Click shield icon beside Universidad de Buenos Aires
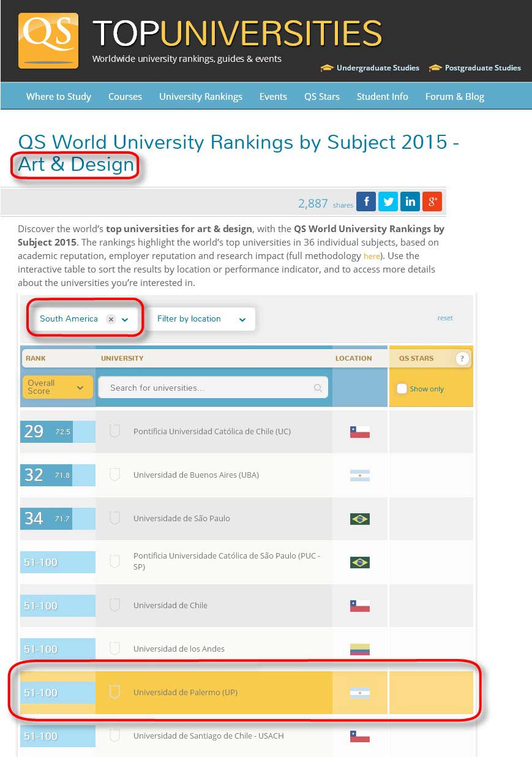This screenshot has height=757, width=532. click(114, 475)
